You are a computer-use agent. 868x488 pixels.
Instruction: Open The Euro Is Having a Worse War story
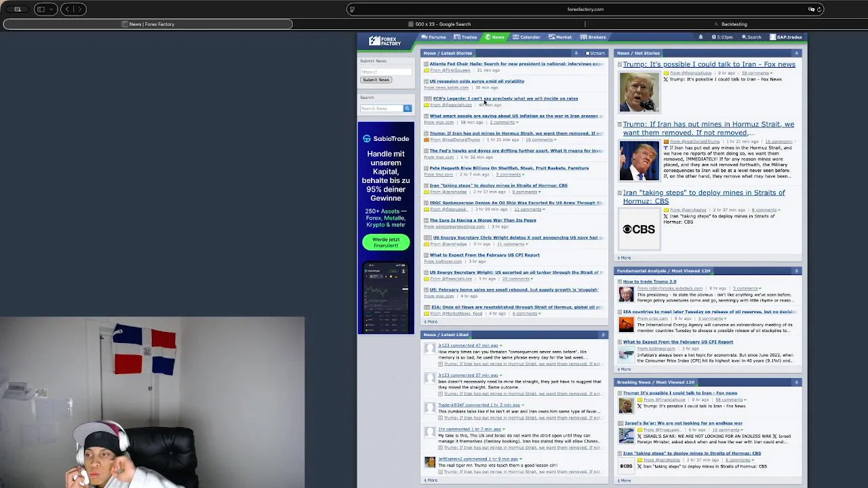(x=483, y=220)
